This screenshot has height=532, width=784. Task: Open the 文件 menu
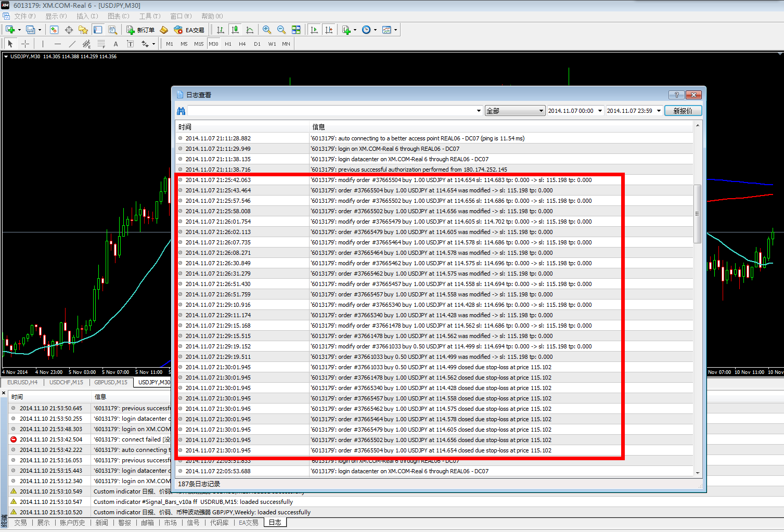(25, 16)
